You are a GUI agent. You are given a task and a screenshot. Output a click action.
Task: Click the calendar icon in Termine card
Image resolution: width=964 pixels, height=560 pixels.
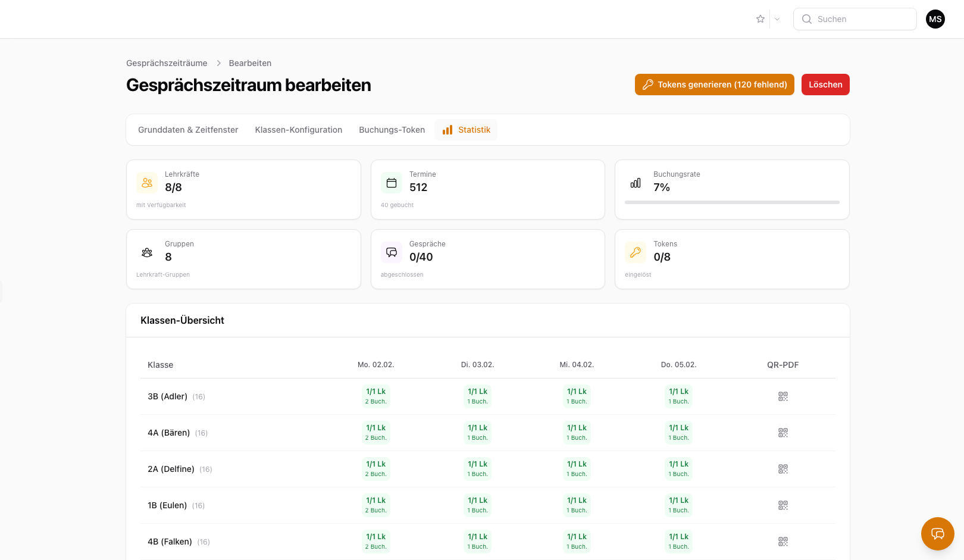click(x=392, y=183)
